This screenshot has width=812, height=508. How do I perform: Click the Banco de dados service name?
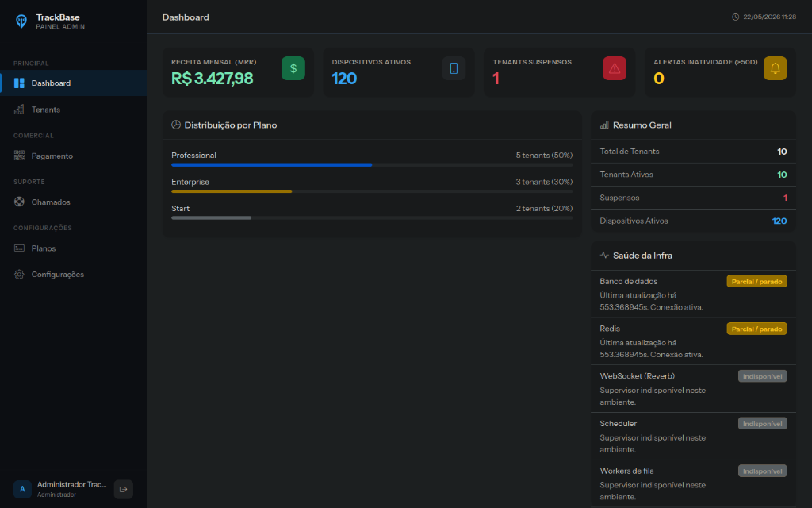point(629,281)
